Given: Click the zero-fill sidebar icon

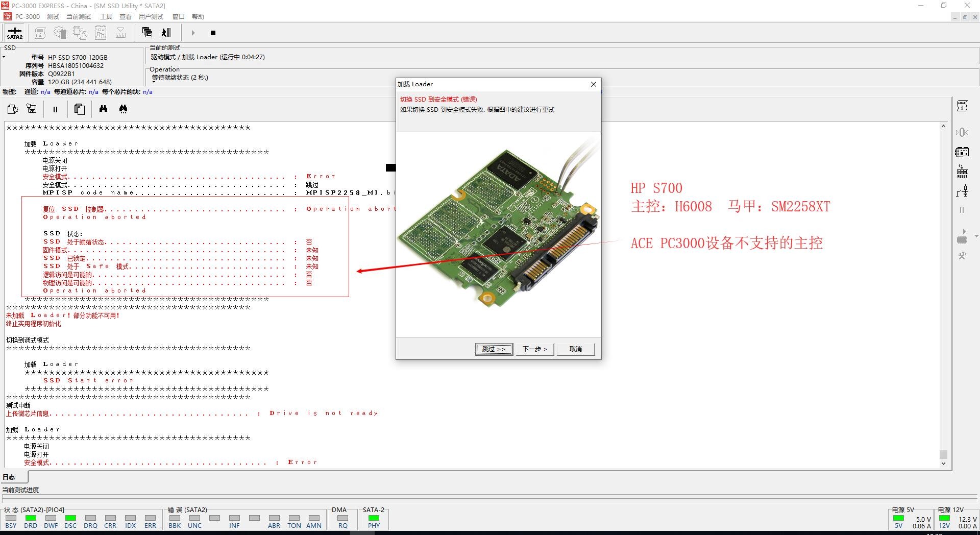Looking at the screenshot, I should (962, 132).
